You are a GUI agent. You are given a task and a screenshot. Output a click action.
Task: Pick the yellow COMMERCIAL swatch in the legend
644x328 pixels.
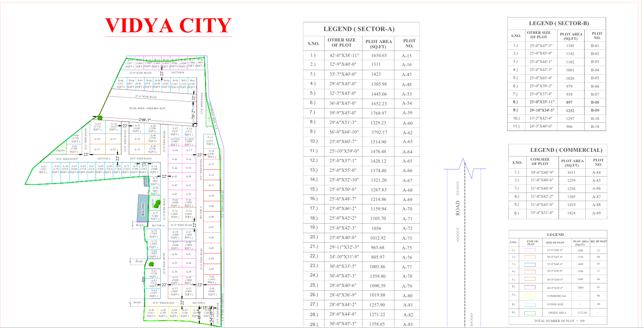point(530,296)
